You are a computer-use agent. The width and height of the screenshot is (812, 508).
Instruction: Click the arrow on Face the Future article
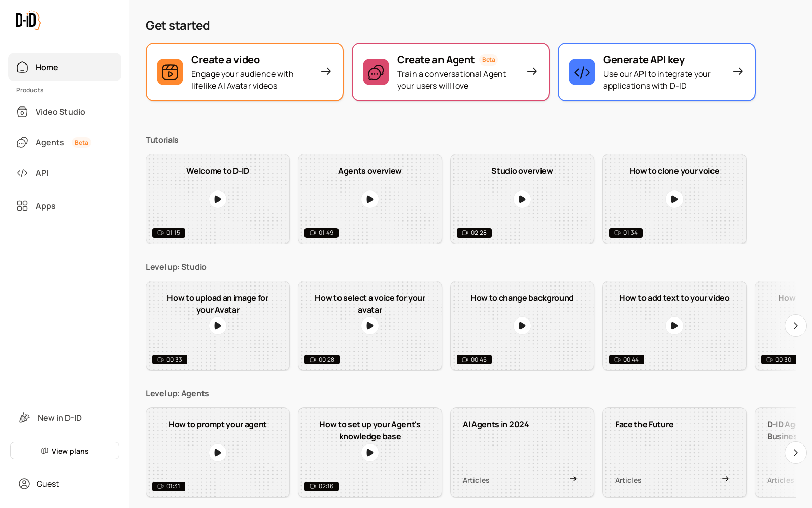pos(725,479)
